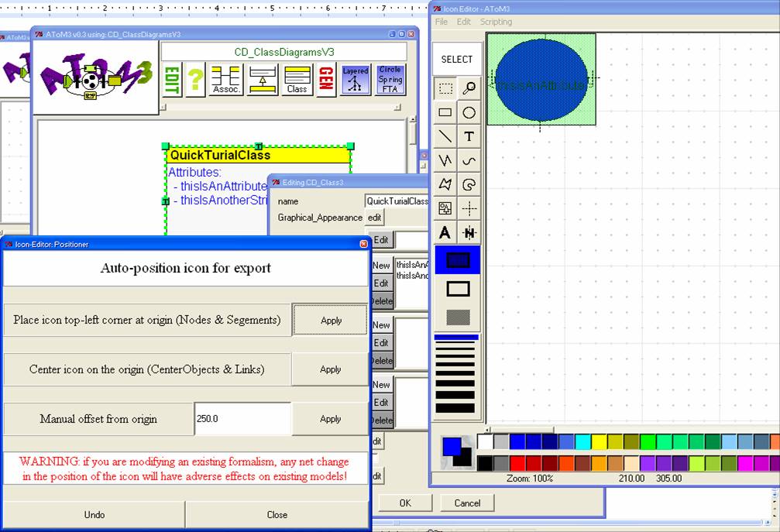Image resolution: width=780 pixels, height=532 pixels.
Task: Select the stippled gray fill mode
Action: point(458,317)
